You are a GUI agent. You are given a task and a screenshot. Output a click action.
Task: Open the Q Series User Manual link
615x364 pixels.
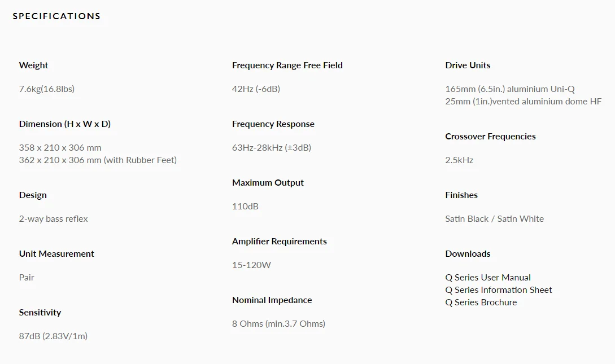[x=487, y=278]
